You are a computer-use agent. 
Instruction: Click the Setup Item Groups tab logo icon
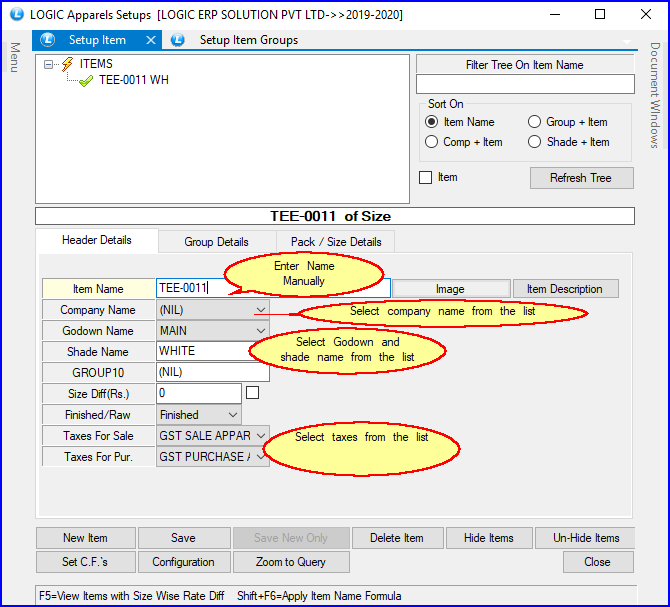click(178, 40)
